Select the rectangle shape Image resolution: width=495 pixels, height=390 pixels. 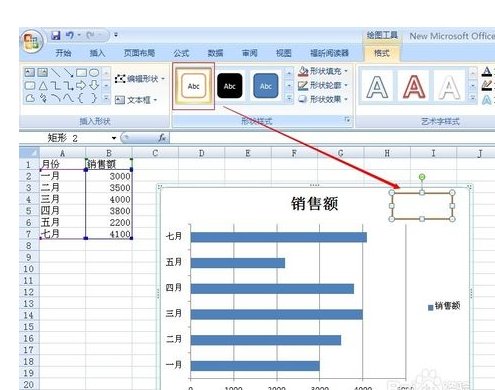[x=81, y=72]
